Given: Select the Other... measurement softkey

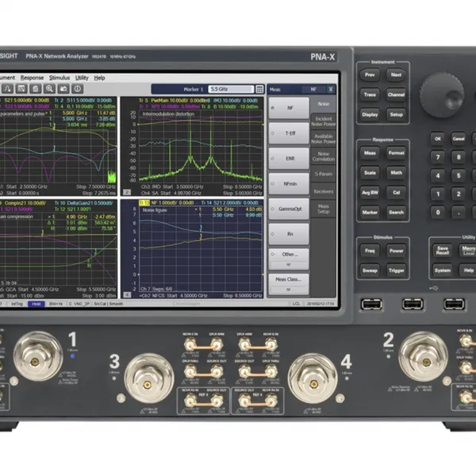Looking at the screenshot, I should pos(289,259).
